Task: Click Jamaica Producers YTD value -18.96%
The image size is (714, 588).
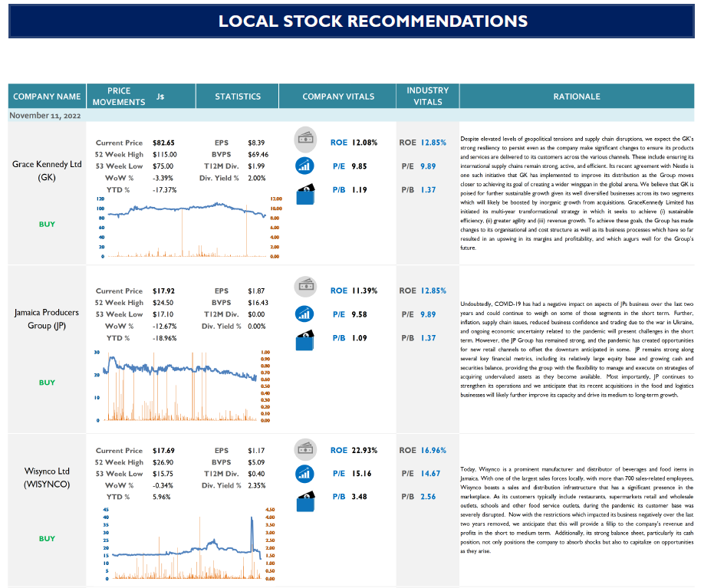Action: click(x=164, y=338)
